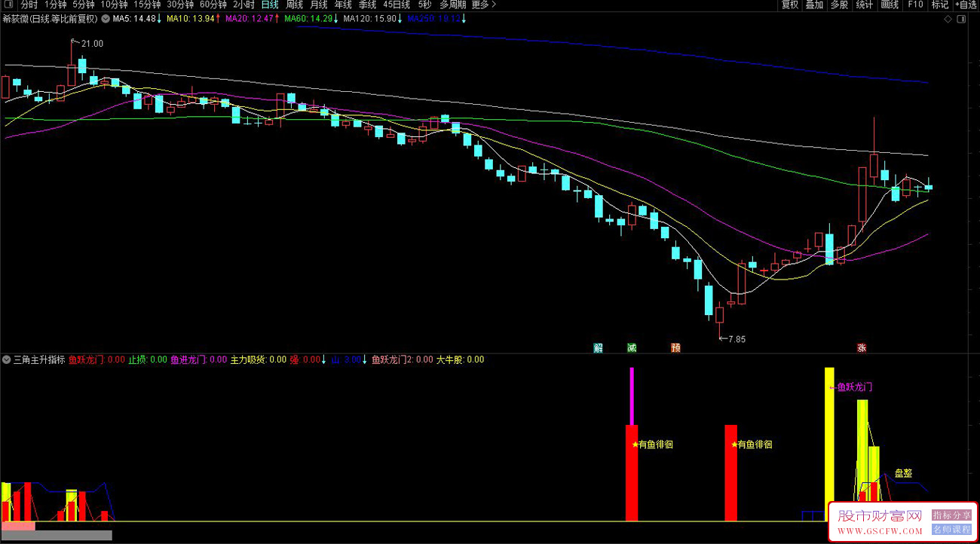Select the 45日线 period tab
The image size is (980, 544).
click(x=397, y=5)
